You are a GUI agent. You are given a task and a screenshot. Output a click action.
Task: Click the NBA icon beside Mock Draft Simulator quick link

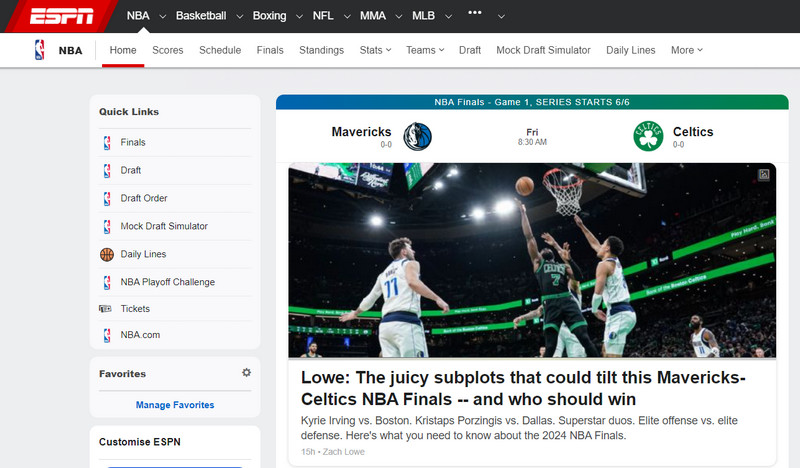click(x=107, y=226)
